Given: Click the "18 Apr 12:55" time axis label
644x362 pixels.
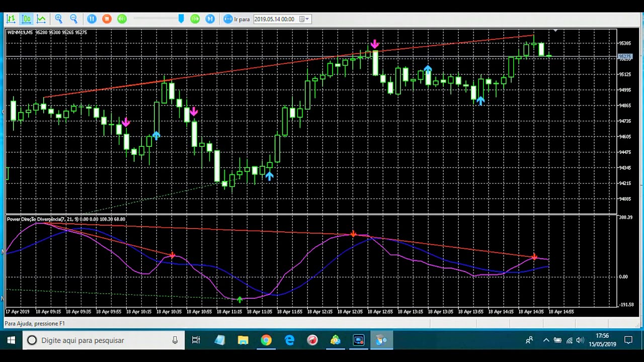Looking at the screenshot, I should [380, 312].
